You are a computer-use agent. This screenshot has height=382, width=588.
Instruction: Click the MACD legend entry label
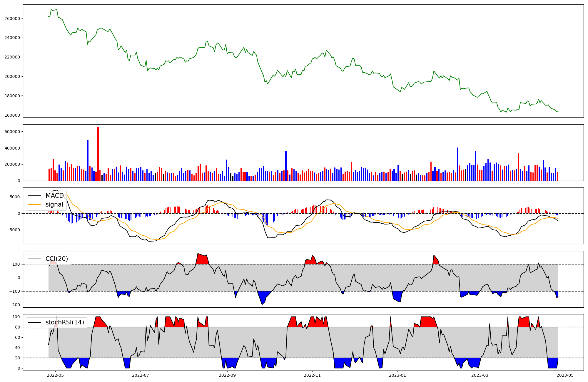(54, 196)
